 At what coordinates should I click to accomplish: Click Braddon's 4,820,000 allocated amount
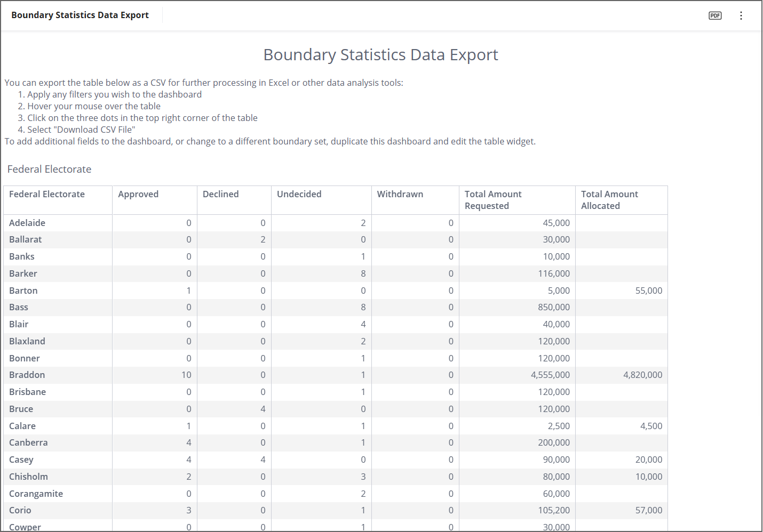(x=642, y=375)
